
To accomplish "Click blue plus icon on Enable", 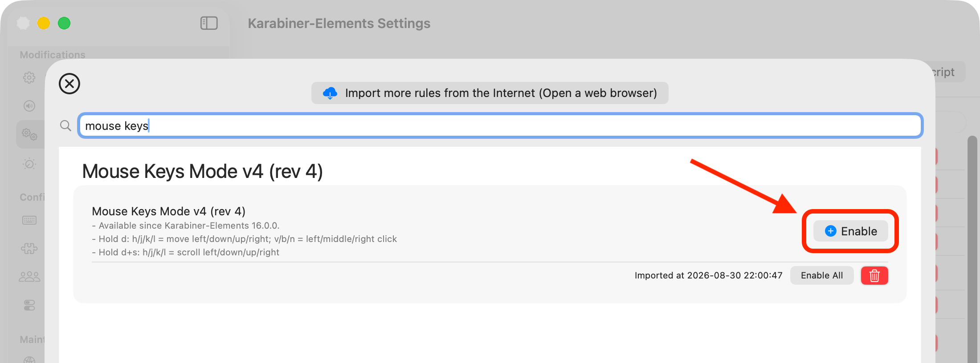I will click(831, 231).
